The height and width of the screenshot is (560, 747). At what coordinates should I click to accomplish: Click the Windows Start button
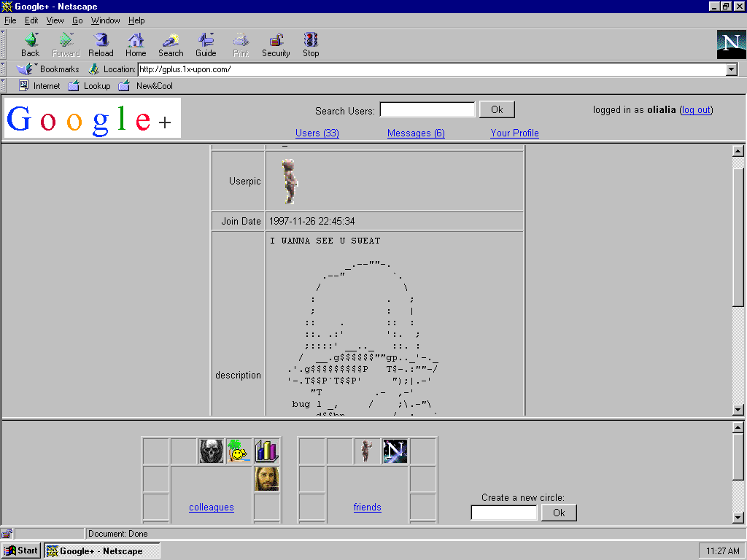tap(21, 551)
